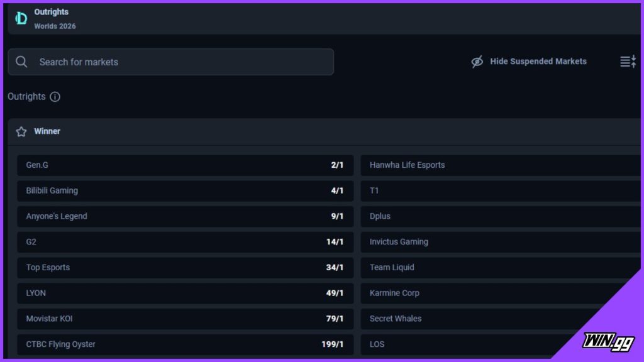Select Anyone's Legend at 9/1 odds
This screenshot has height=362, width=644.
tap(186, 216)
